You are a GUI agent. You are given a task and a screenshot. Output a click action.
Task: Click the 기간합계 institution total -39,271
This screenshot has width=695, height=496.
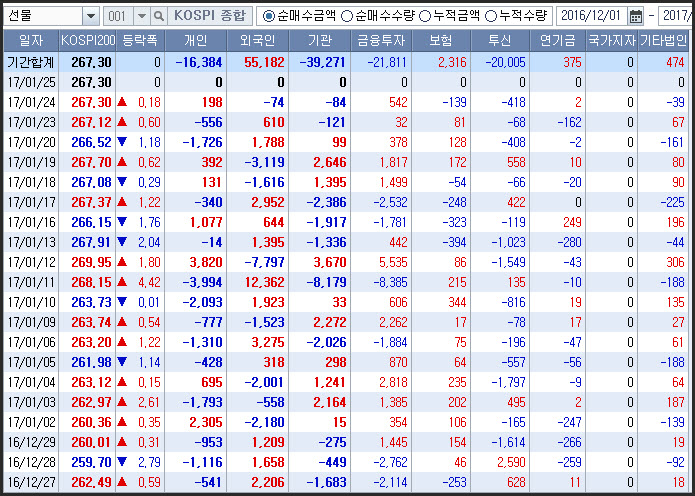(x=323, y=62)
